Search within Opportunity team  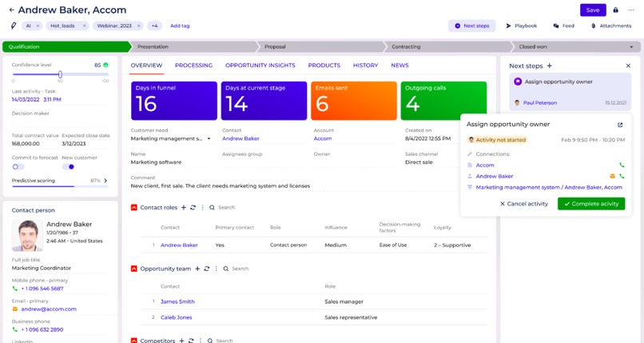(236, 269)
